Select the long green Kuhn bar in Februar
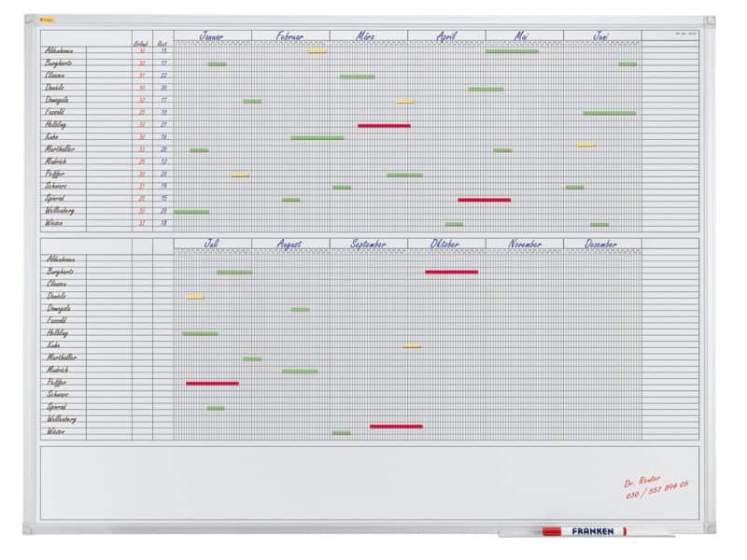747x560 pixels. [317, 137]
